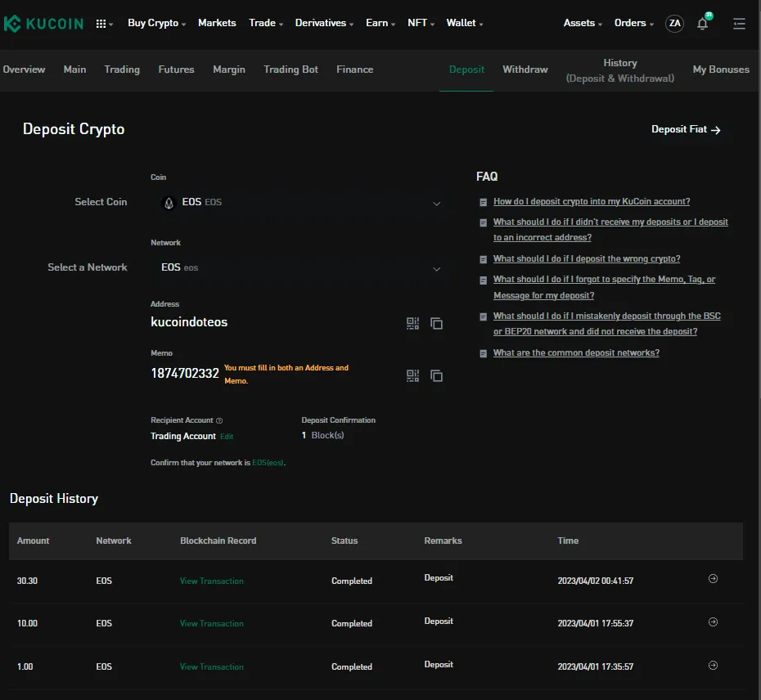Open details arrow for the 1.00 deposit

(x=713, y=665)
